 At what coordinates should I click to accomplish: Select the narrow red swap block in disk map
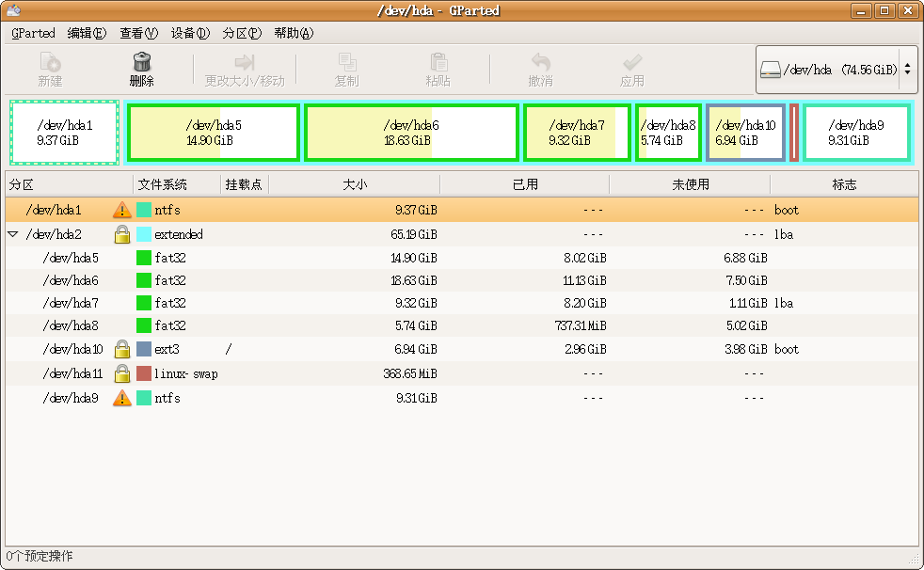pyautogui.click(x=794, y=133)
